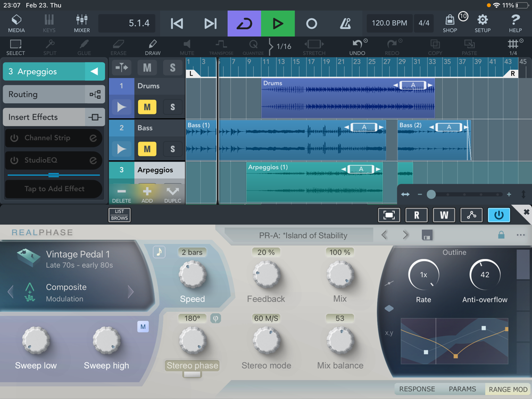Open the 1/4 grid snap setting

[x=513, y=47]
